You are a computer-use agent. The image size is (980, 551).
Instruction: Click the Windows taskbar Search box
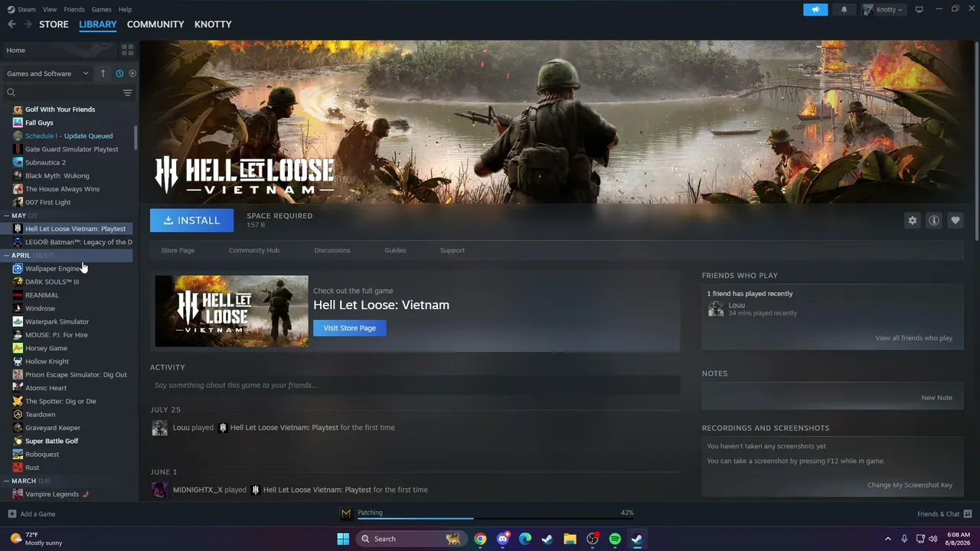410,539
